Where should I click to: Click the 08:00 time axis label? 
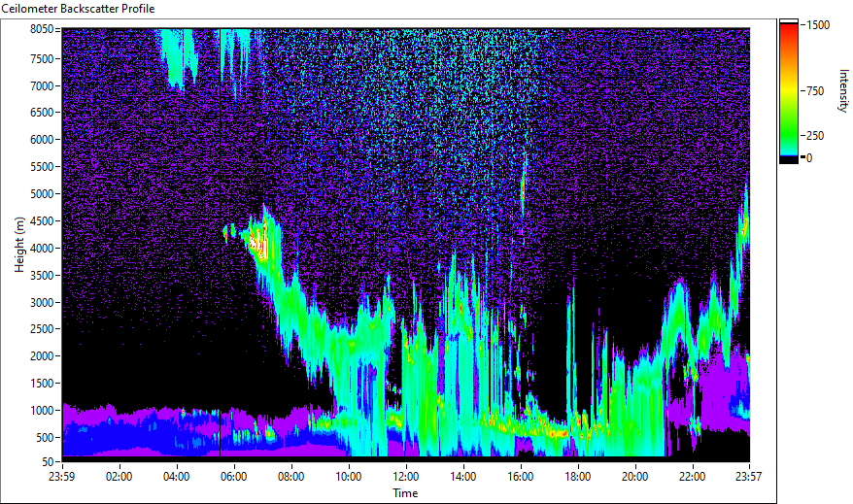[x=291, y=477]
